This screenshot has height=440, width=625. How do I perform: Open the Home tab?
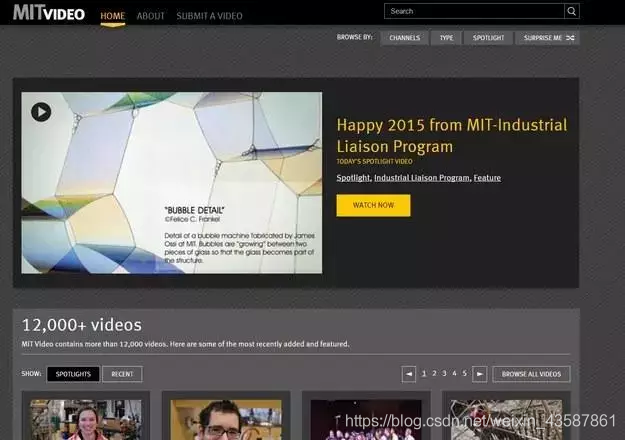(x=112, y=16)
